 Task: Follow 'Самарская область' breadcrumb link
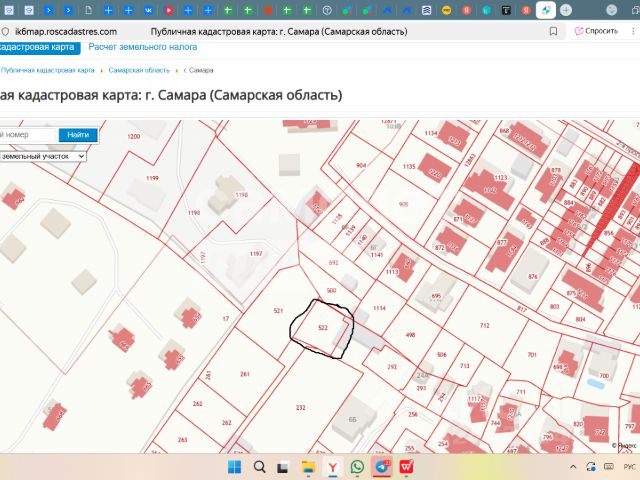coord(139,71)
